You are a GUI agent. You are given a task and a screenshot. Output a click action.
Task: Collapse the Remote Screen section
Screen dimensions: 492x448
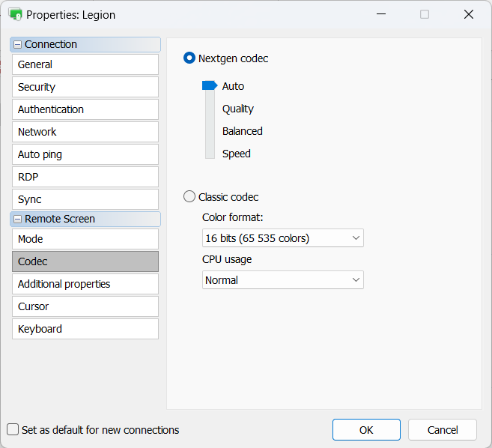pyautogui.click(x=18, y=220)
